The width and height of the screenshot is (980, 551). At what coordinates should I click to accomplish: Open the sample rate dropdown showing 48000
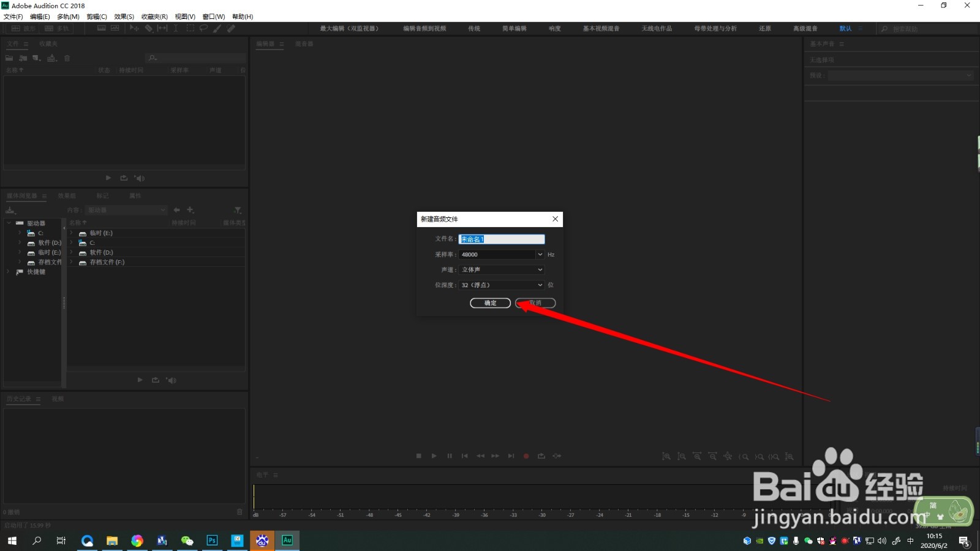point(502,255)
